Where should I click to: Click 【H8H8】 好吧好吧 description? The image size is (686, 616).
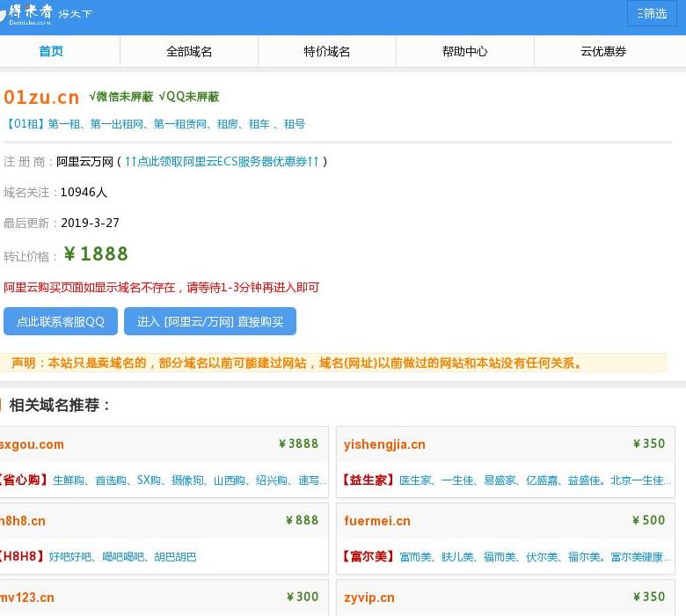[x=98, y=557]
